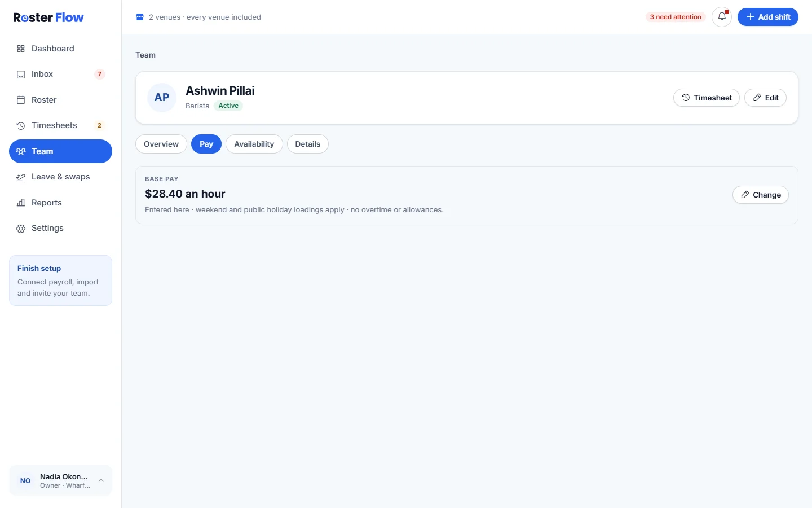The height and width of the screenshot is (508, 812).
Task: Click the NO user avatar
Action: click(25, 481)
